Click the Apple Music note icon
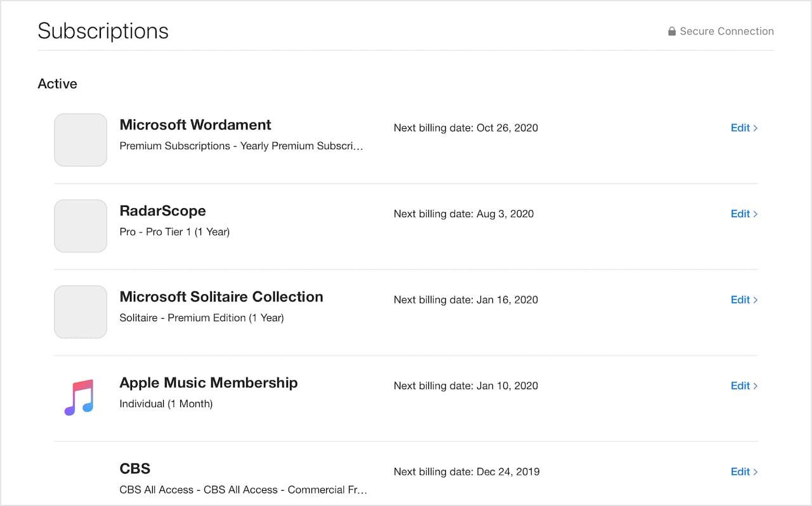 point(79,397)
